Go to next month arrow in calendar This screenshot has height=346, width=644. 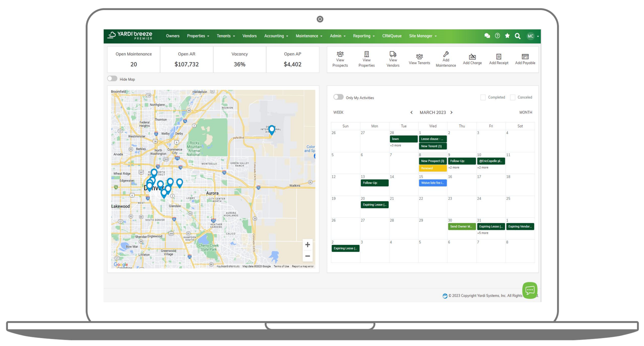(x=451, y=113)
